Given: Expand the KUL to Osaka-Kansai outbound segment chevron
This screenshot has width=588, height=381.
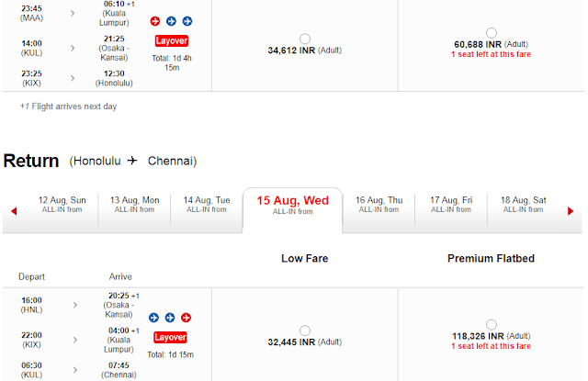Looking at the screenshot, I should [73, 48].
